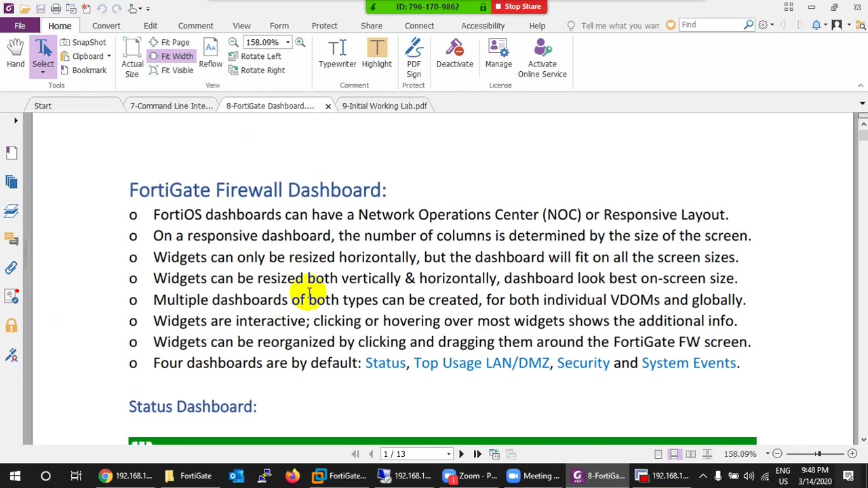The width and height of the screenshot is (868, 488).
Task: Open the Attachments paperclip panel
Action: [11, 268]
